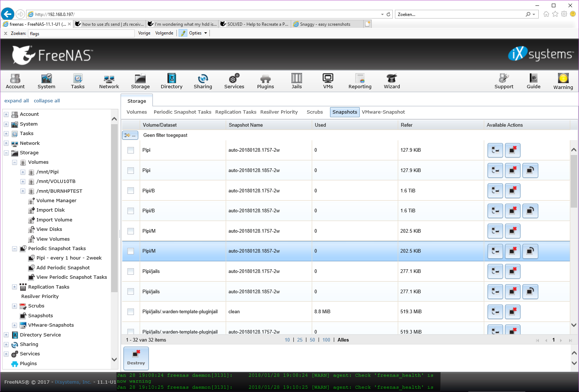Clone the Pipi auto-20180128.1757-2w snapshot
This screenshot has width=579, height=392.
point(495,150)
